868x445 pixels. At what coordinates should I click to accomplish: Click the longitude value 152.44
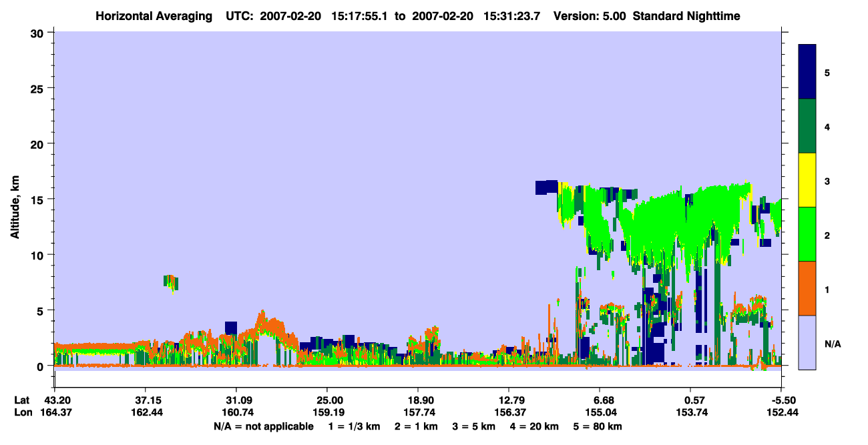[x=783, y=412]
